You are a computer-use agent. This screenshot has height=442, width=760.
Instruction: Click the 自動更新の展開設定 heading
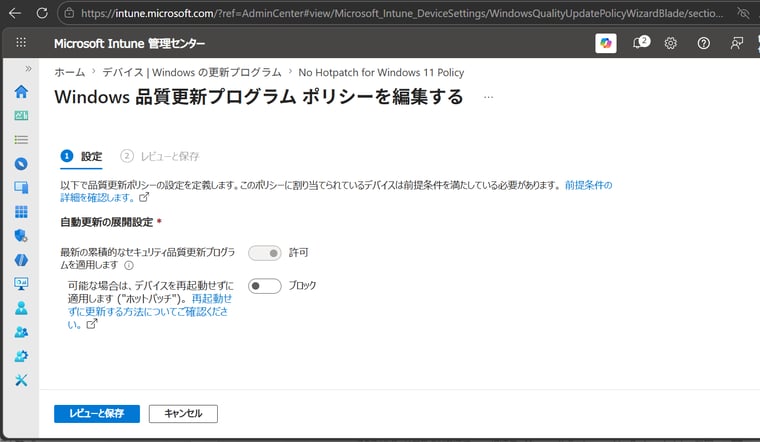(x=107, y=222)
